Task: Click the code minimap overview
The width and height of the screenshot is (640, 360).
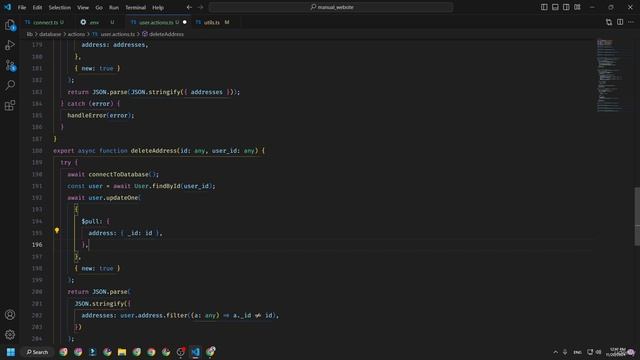Action: tap(611, 76)
